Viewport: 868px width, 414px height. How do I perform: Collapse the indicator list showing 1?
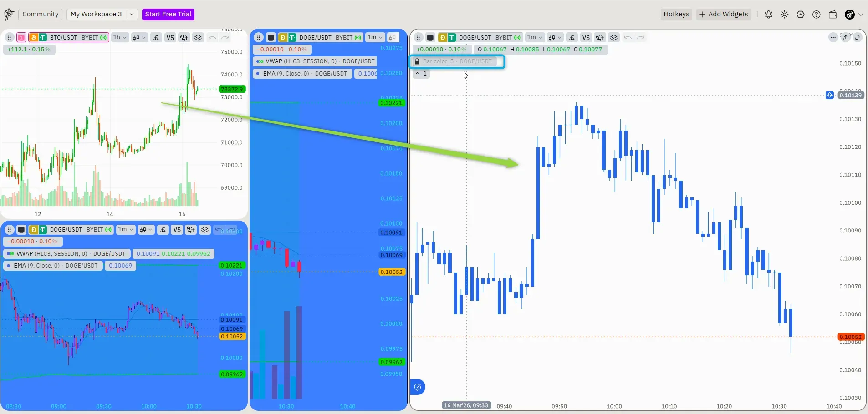click(x=421, y=74)
